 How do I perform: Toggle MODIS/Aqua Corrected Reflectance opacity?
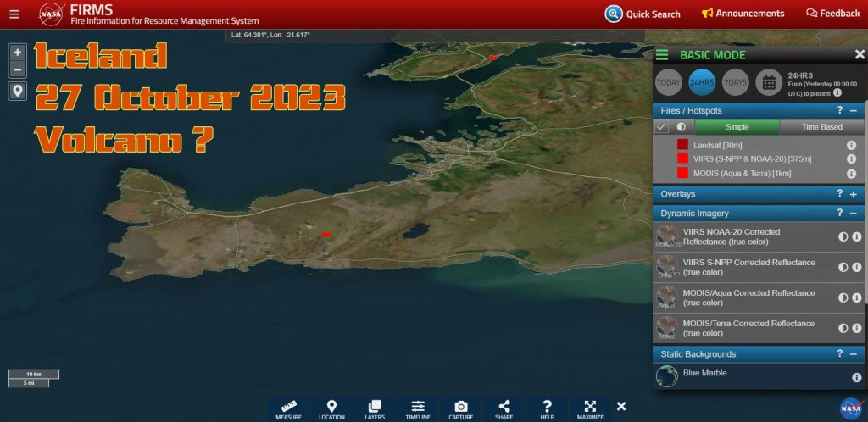843,297
